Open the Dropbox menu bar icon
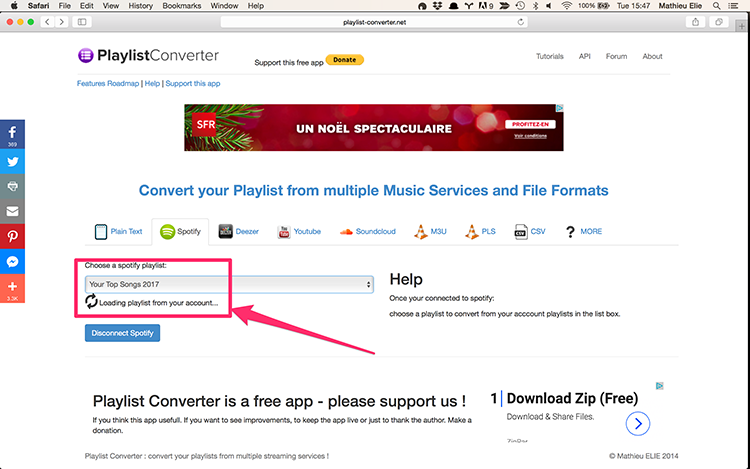750x469 pixels. tap(437, 6)
